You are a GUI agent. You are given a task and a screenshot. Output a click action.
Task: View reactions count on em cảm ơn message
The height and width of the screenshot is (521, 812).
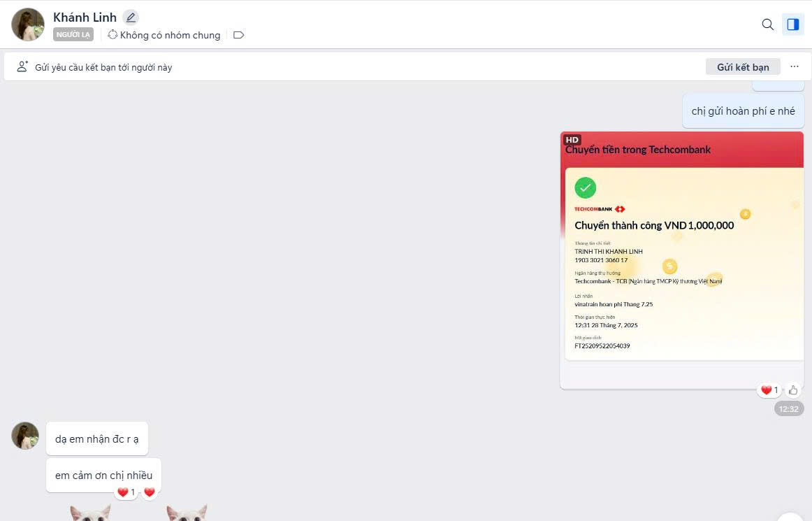[126, 492]
